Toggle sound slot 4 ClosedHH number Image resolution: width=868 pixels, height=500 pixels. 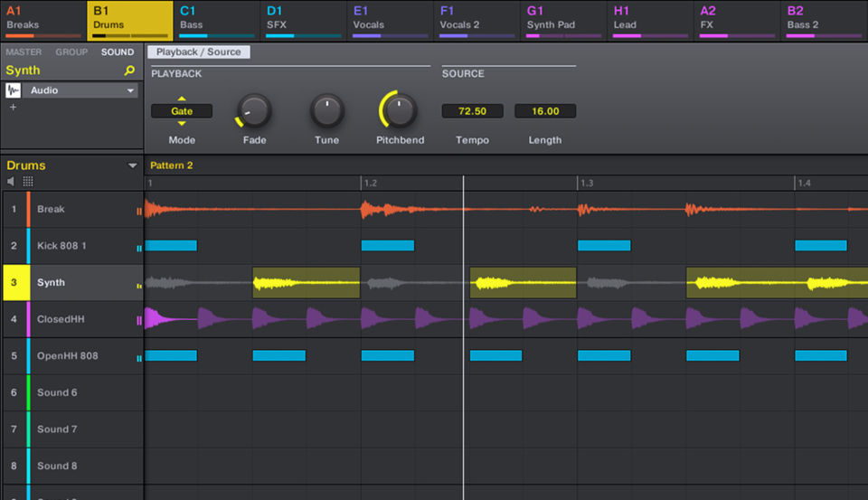pyautogui.click(x=14, y=319)
